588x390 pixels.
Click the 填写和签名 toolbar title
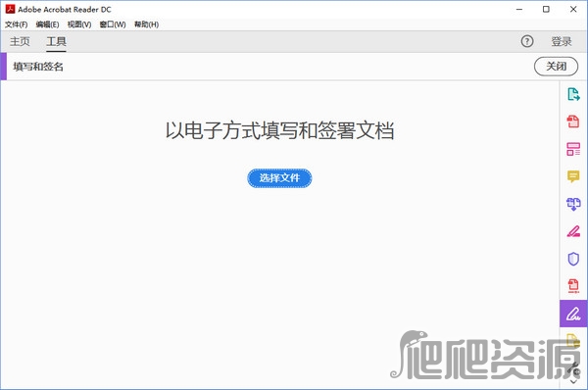38,67
